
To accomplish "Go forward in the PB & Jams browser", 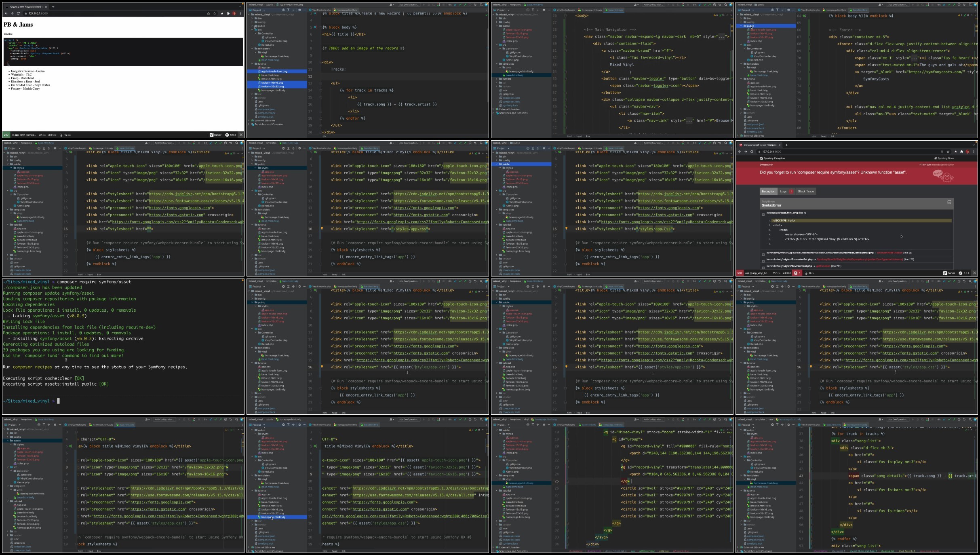I will coord(12,13).
